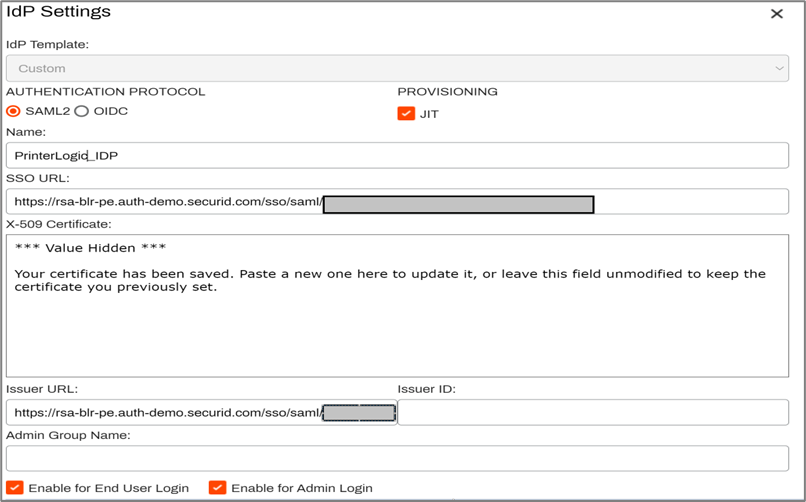Click the AUTHENTICATION PROTOCOL heading

tap(105, 91)
